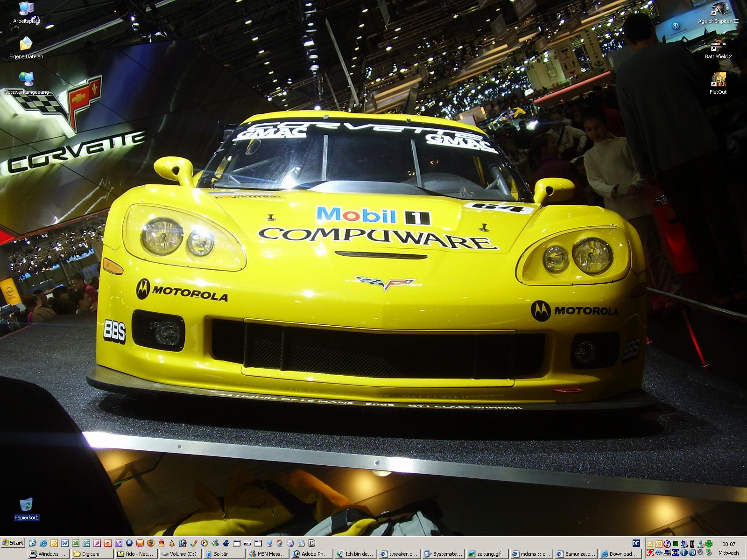The width and height of the screenshot is (747, 560).
Task: Click the green clover tray icon
Action: 709,544
